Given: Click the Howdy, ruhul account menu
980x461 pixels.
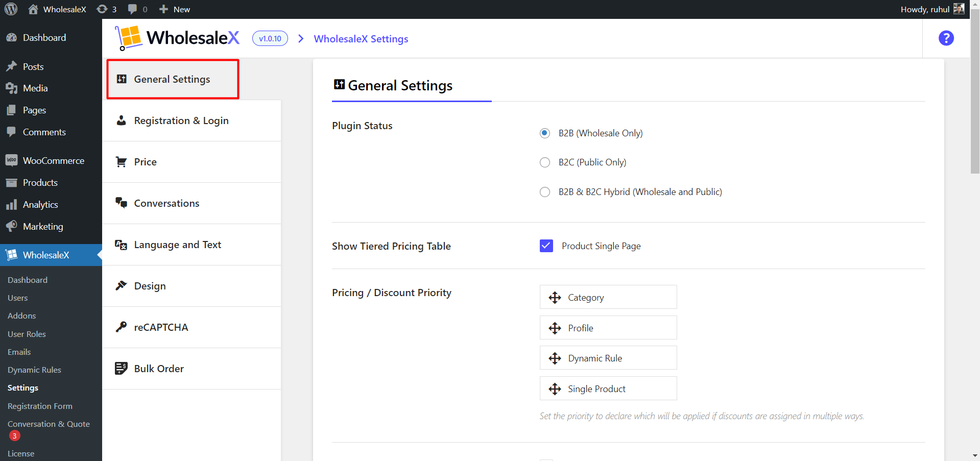Looking at the screenshot, I should (x=932, y=9).
